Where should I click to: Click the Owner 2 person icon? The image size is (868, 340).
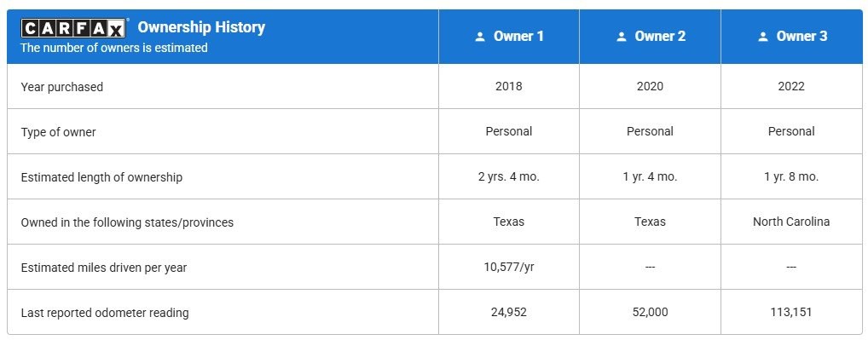621,37
